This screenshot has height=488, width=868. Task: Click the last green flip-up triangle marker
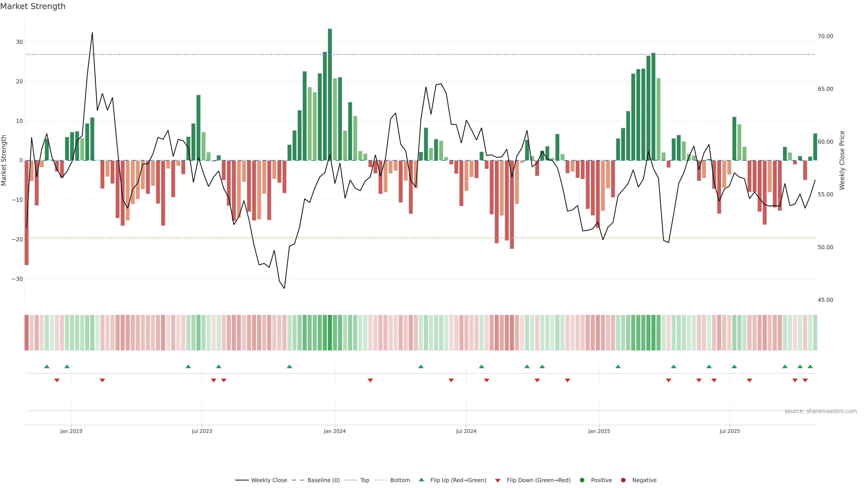(810, 366)
